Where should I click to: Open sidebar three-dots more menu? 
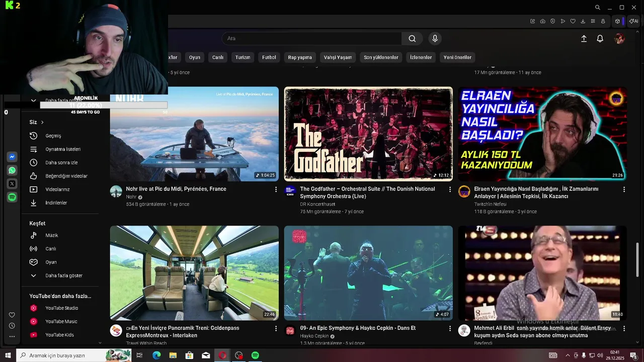[x=12, y=336]
